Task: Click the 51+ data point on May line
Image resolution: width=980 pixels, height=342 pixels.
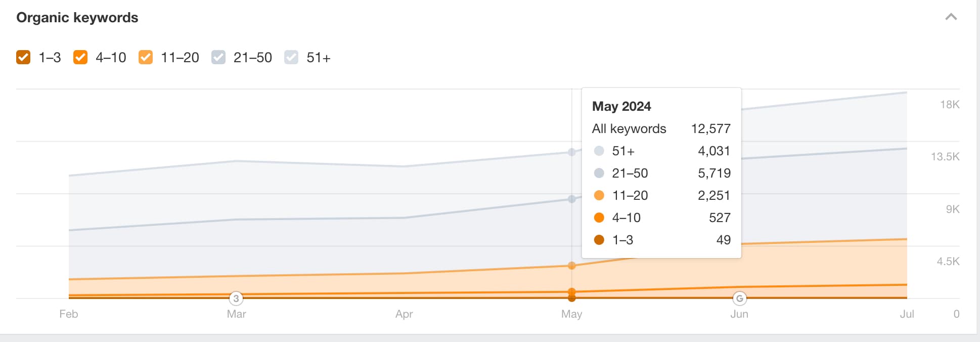Action: point(571,152)
